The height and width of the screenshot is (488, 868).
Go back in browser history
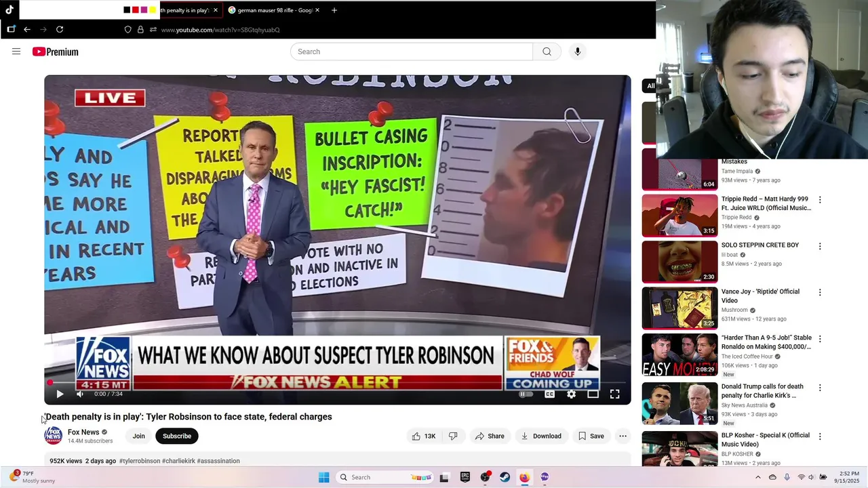(27, 29)
